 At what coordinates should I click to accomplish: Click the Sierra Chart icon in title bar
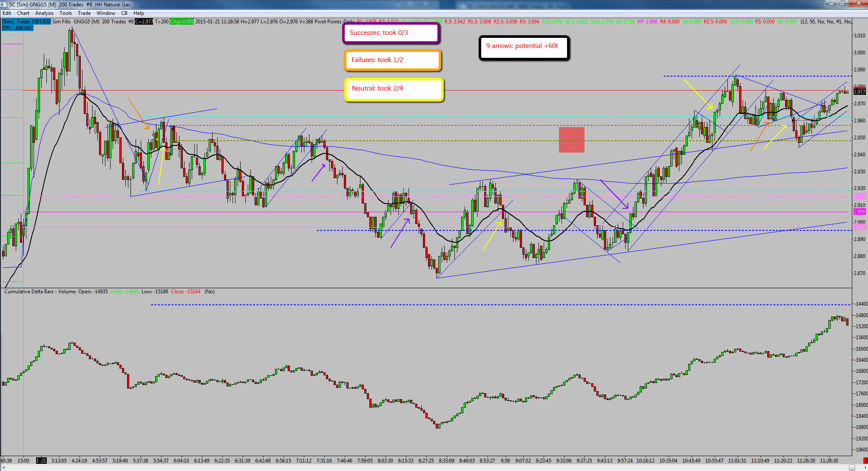coord(3,4)
